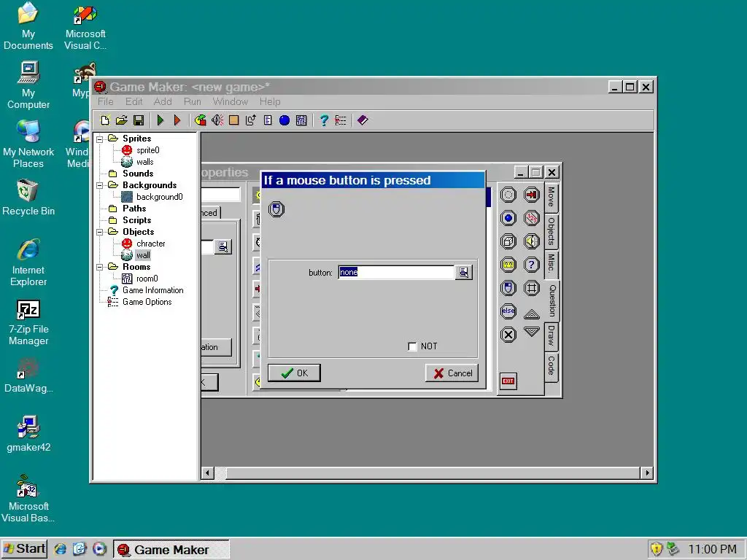Click the Game Maker taskbar button

pyautogui.click(x=171, y=550)
